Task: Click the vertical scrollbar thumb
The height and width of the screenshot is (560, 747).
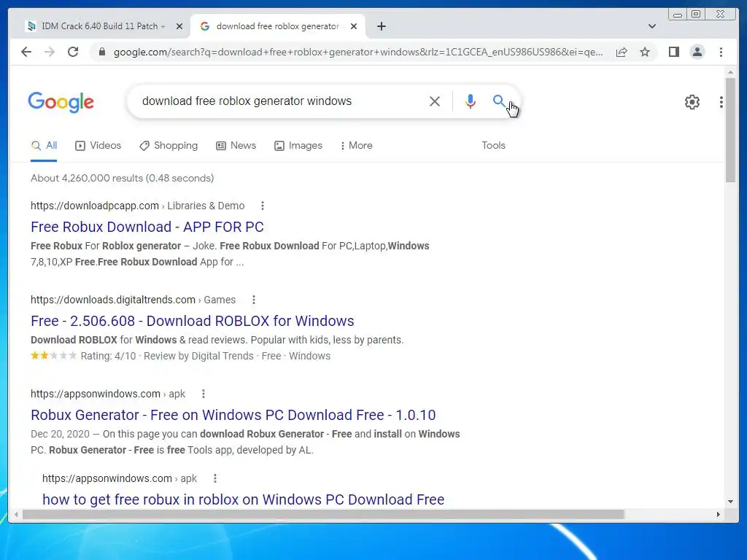Action: [x=730, y=130]
